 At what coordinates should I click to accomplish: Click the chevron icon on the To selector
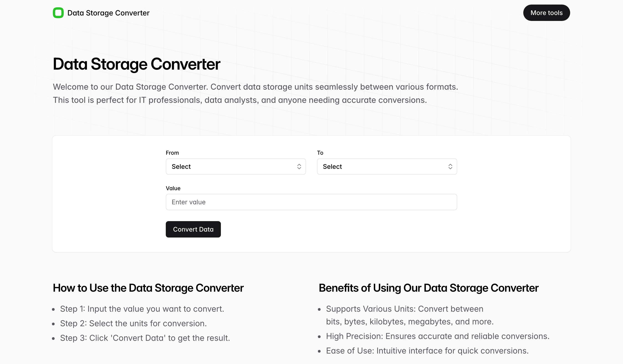[450, 167]
